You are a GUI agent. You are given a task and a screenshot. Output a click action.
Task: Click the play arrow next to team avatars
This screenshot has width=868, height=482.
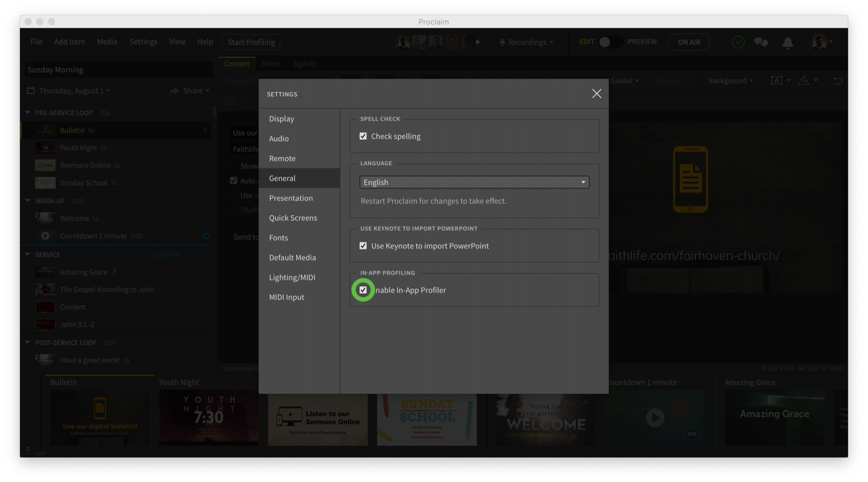[478, 42]
